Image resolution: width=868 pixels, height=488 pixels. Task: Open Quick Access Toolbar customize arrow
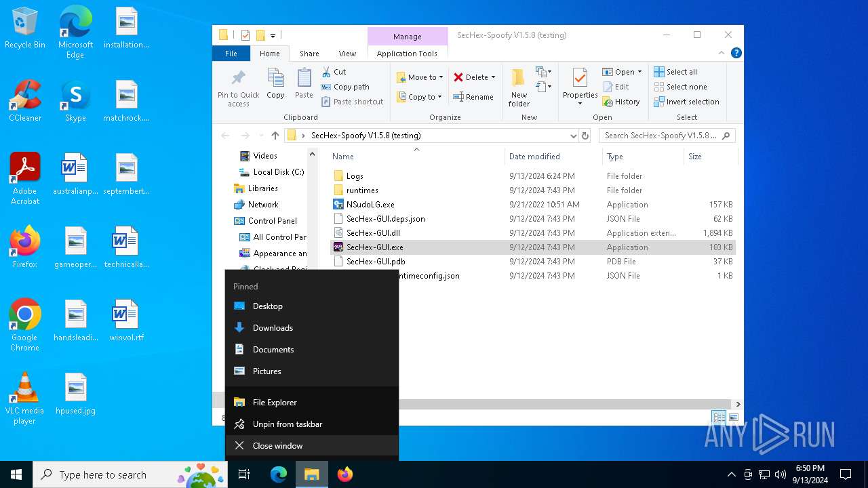click(273, 35)
